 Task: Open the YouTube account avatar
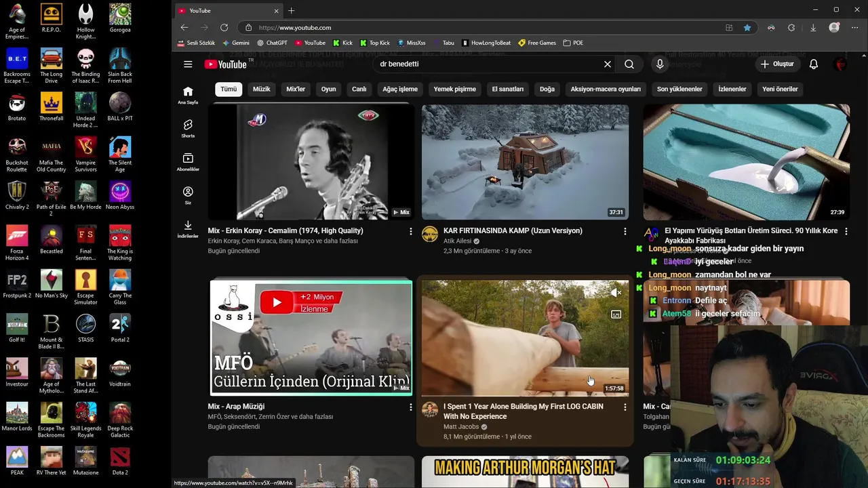[841, 64]
